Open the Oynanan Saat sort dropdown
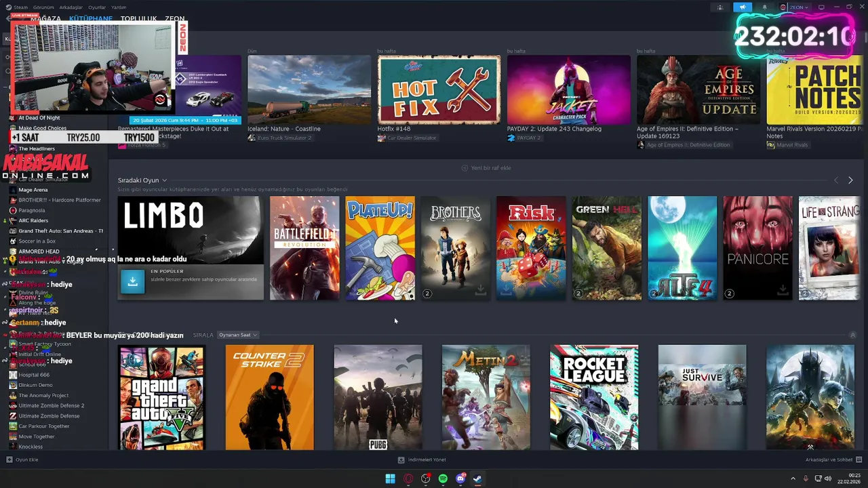This screenshot has height=488, width=868. click(x=237, y=335)
